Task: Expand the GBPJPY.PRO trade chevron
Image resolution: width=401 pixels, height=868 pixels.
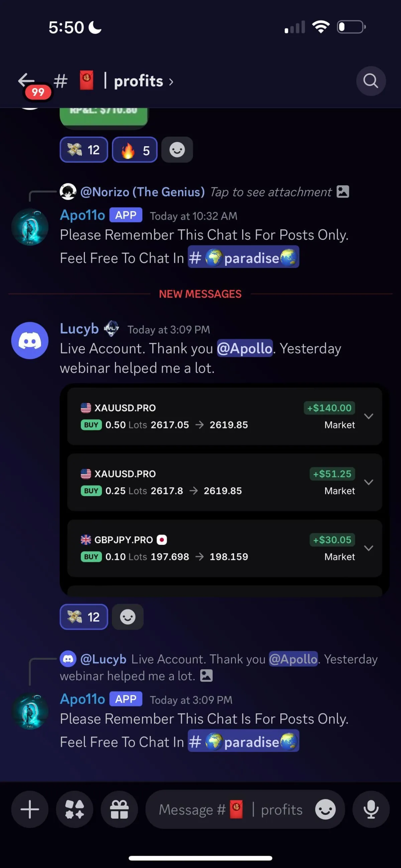Action: point(369,548)
